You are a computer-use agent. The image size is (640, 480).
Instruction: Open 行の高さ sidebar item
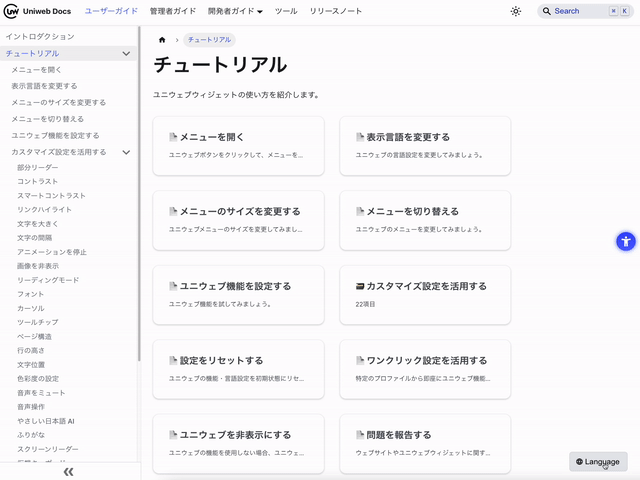tap(31, 350)
